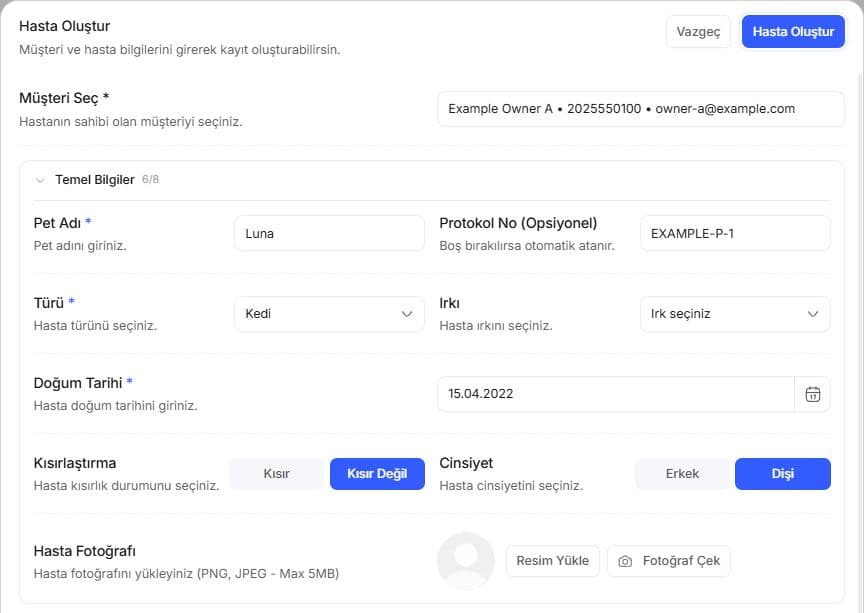Open the Müşteri Seç customer selector

pyautogui.click(x=640, y=109)
